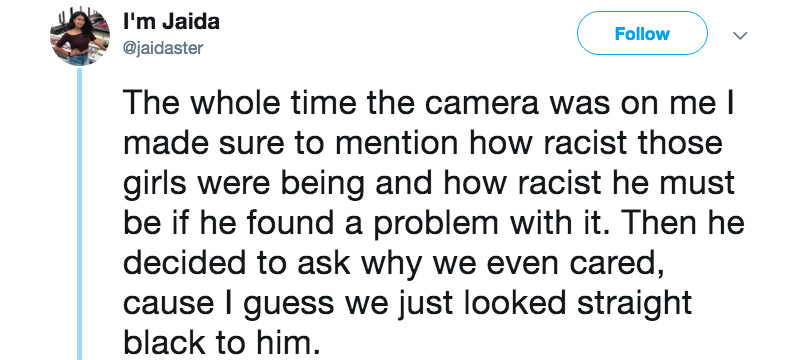Click the word "whole" in the first line

tap(236, 105)
